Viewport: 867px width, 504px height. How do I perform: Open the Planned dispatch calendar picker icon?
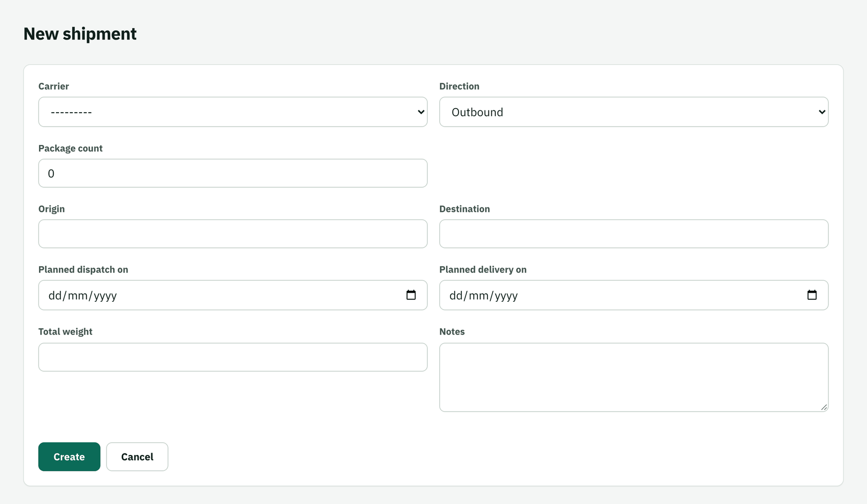click(x=411, y=295)
